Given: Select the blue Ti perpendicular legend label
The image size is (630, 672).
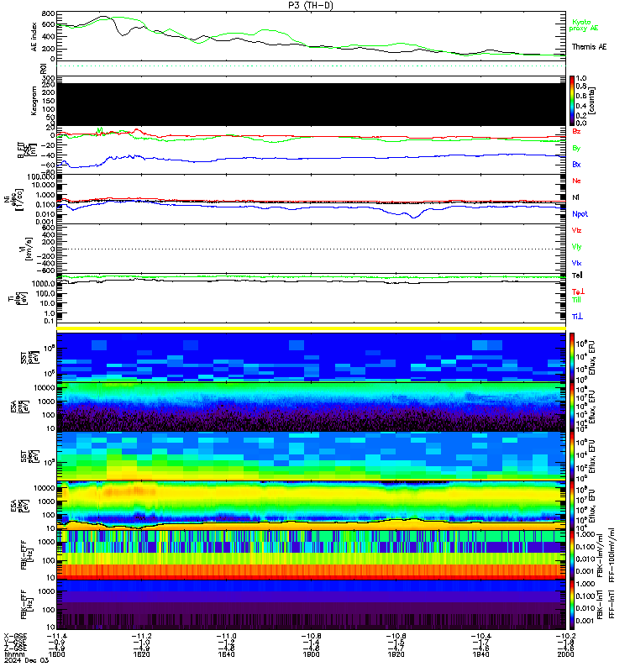Looking at the screenshot, I should click(x=577, y=317).
